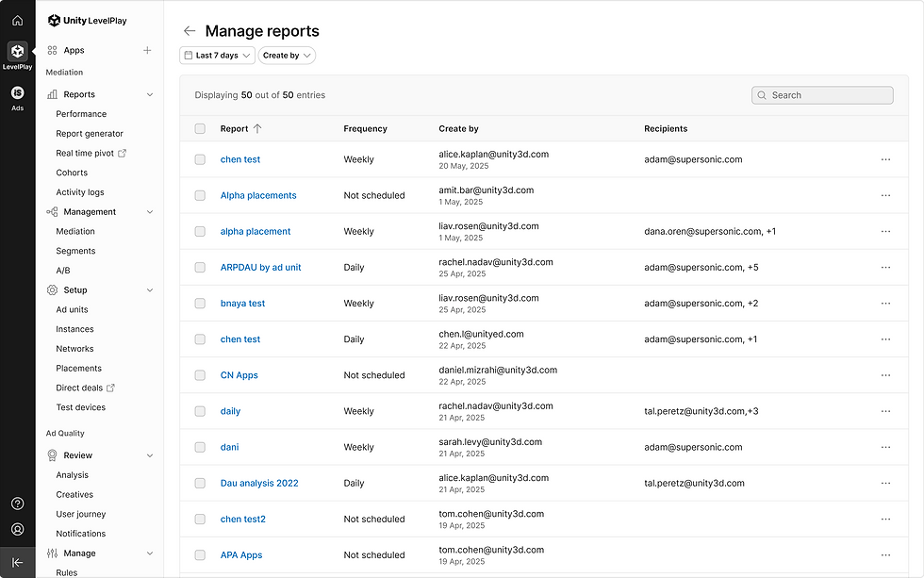
Task: Click creator daniel.mizrahi@unity3d.com
Action: point(498,370)
